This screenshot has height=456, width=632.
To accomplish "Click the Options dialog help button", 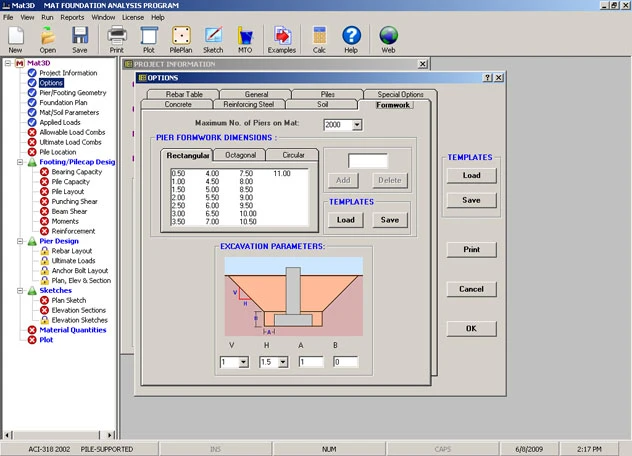I will [487, 78].
